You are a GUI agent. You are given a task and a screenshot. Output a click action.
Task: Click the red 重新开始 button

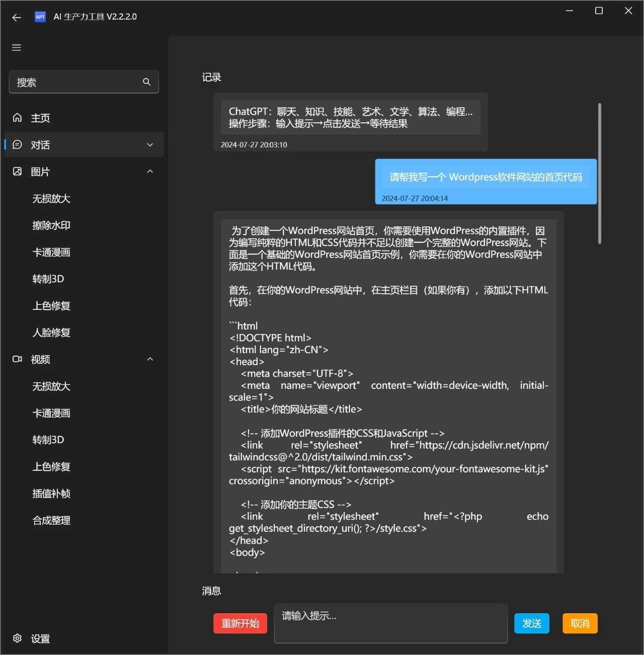click(240, 623)
